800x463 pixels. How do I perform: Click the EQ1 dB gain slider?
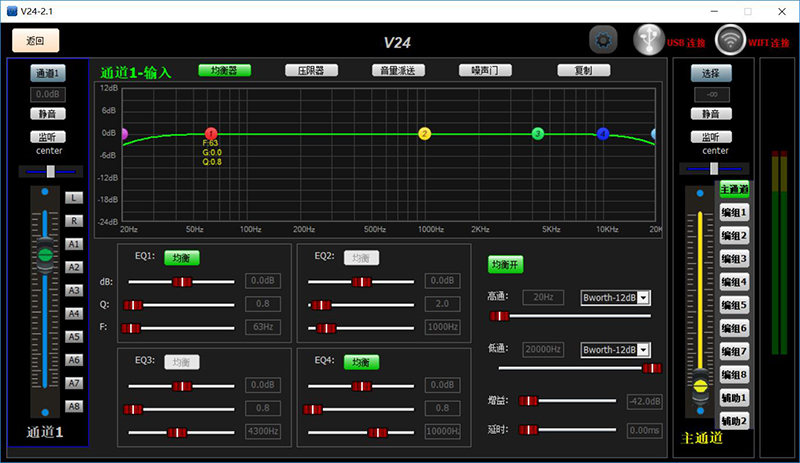coord(182,282)
